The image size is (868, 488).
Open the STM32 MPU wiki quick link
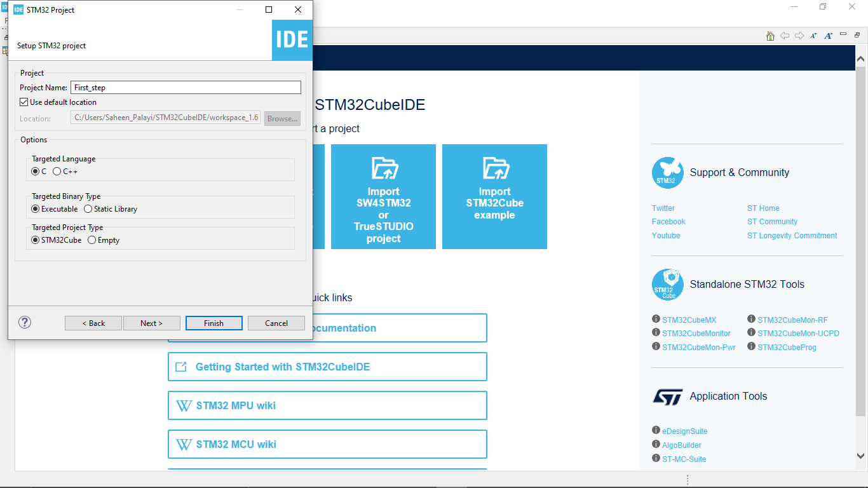coord(327,405)
